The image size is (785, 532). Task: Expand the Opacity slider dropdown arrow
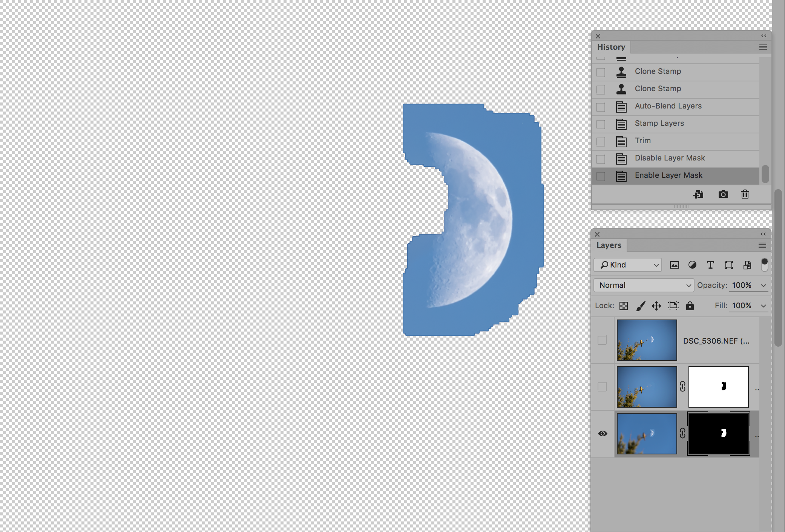[764, 285]
